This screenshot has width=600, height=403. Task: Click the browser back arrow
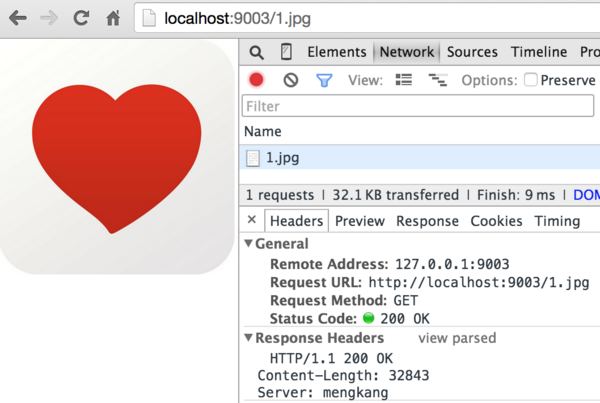click(18, 18)
